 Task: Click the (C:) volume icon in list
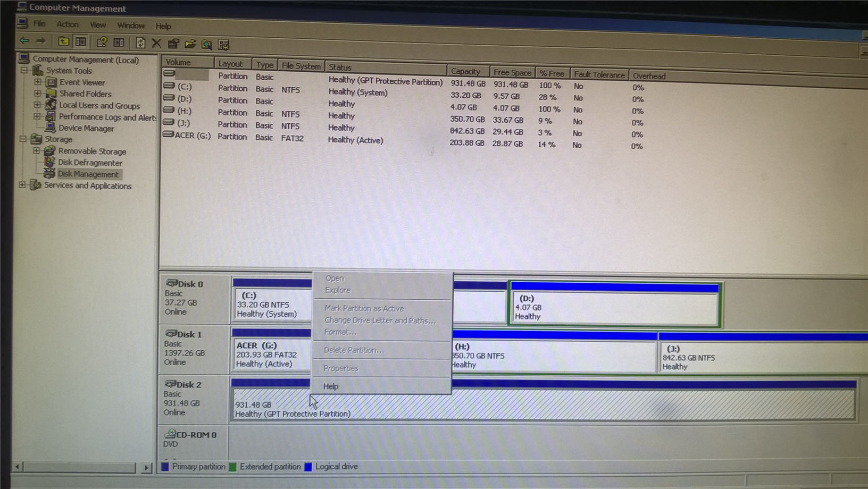click(x=169, y=85)
